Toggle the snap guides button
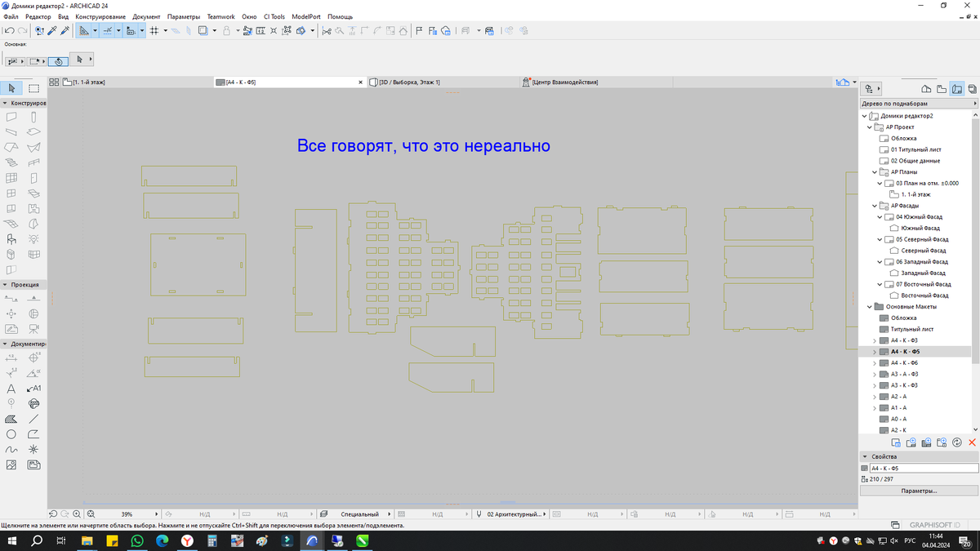 (x=107, y=30)
